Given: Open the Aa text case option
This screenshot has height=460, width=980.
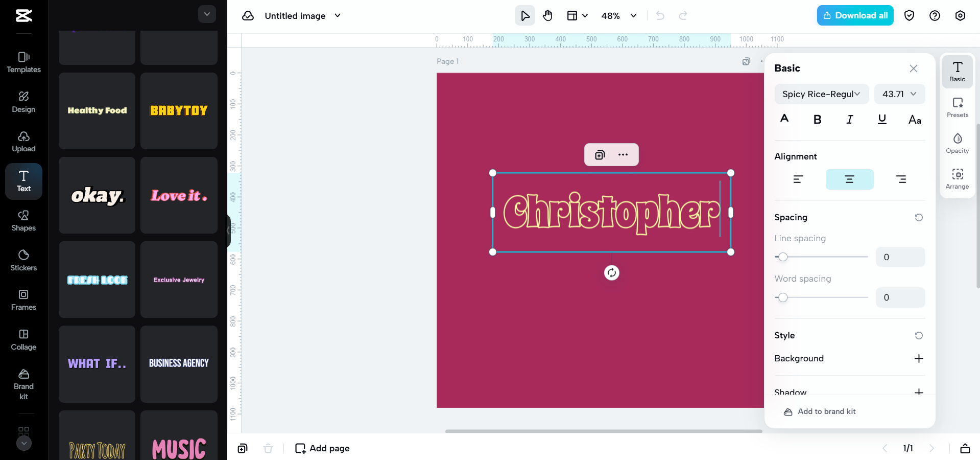Looking at the screenshot, I should pyautogui.click(x=915, y=120).
